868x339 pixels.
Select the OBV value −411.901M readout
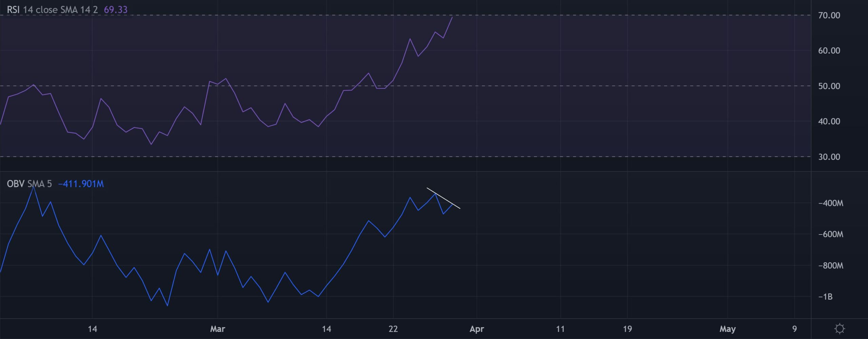click(x=81, y=184)
